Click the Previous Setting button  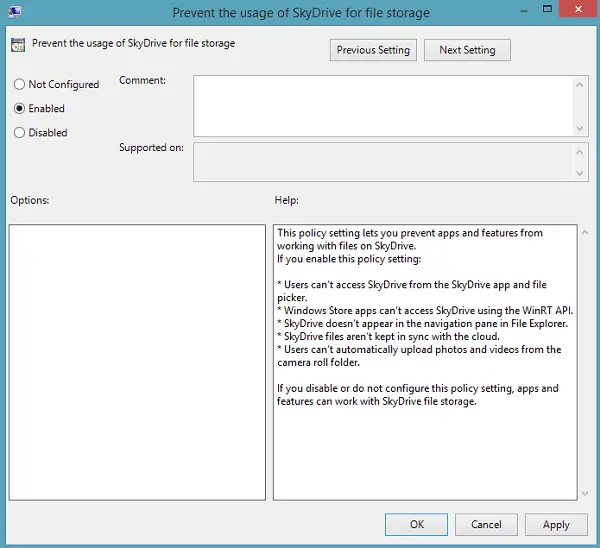coord(373,50)
